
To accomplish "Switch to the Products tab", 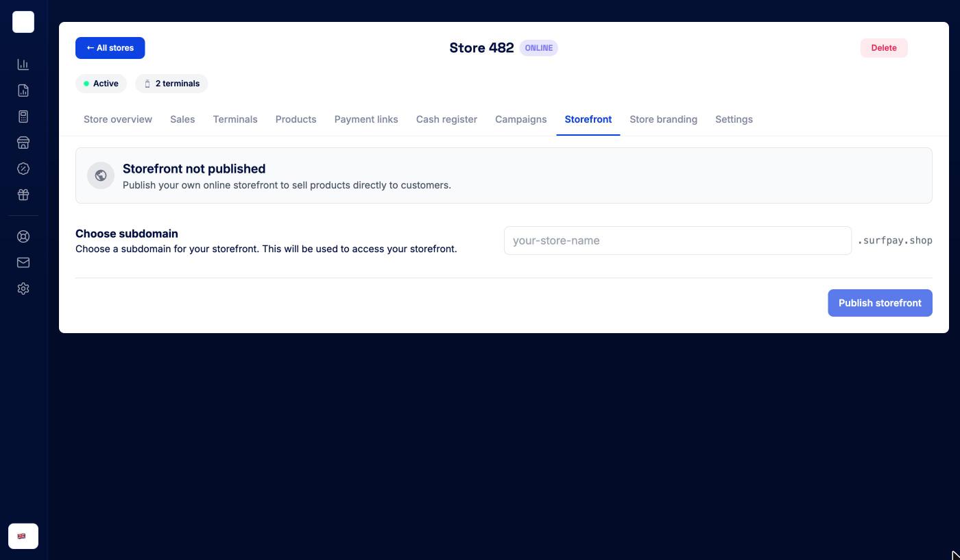I will point(296,119).
